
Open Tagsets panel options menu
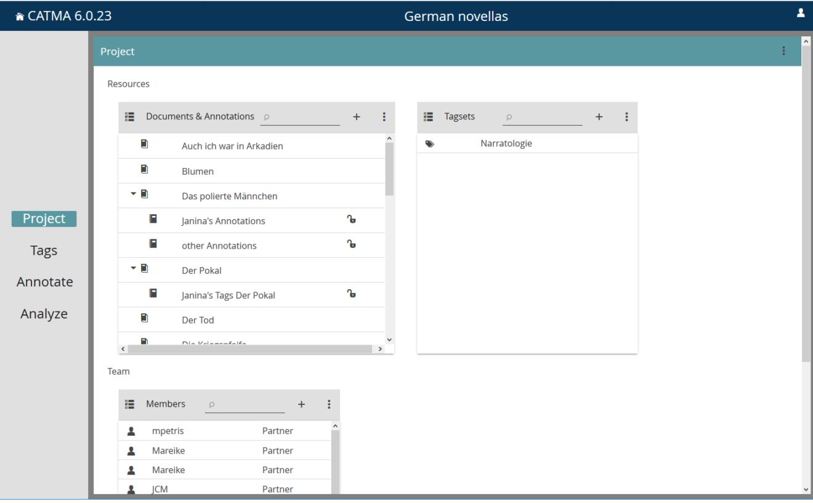tap(626, 117)
